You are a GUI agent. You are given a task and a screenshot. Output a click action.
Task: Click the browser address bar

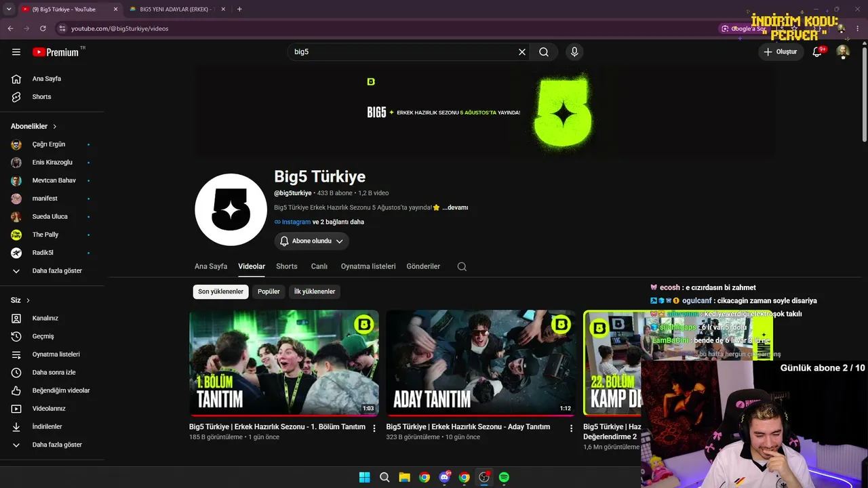[x=387, y=28]
